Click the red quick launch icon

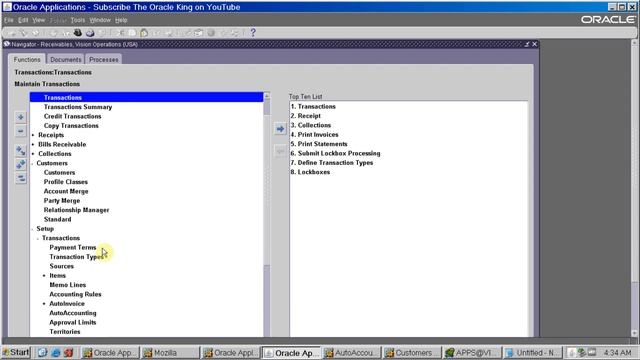(69, 352)
